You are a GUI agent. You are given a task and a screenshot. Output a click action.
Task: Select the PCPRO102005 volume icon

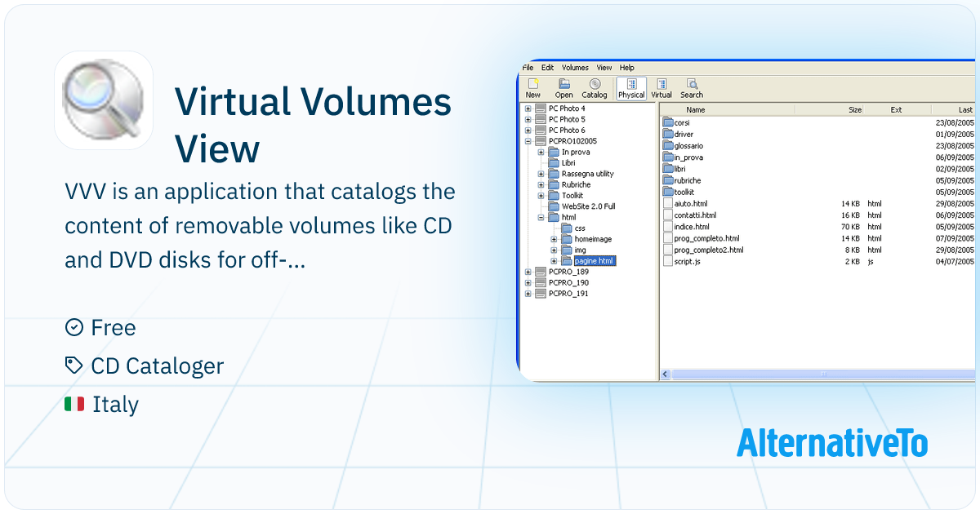tap(540, 141)
